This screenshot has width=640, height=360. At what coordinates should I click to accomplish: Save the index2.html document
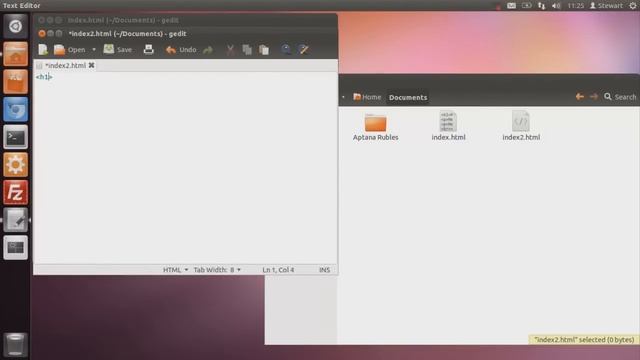click(x=118, y=50)
